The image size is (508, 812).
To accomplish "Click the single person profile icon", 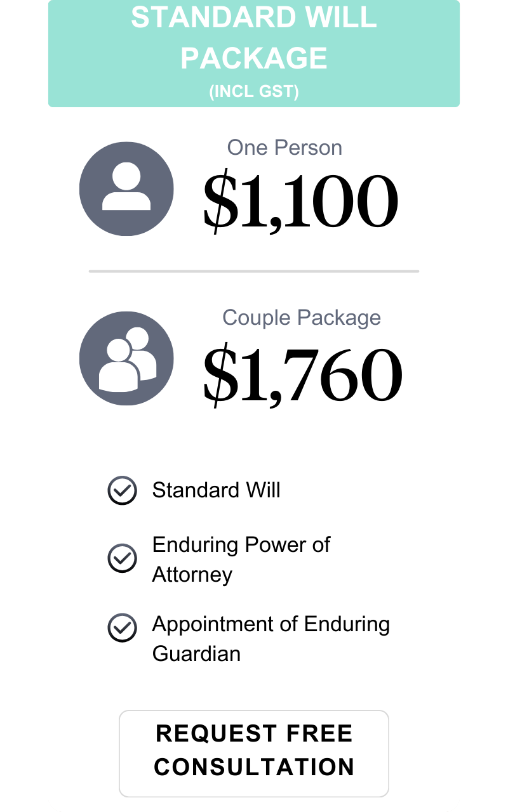I will 126,188.
